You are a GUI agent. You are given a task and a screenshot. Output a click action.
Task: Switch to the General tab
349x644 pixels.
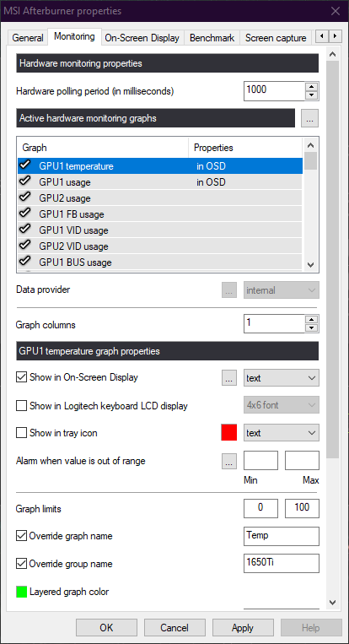28,38
